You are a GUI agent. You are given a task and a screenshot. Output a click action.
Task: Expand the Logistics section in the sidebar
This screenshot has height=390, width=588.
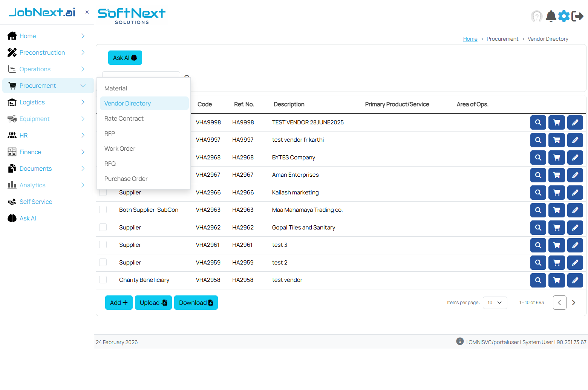tap(32, 102)
